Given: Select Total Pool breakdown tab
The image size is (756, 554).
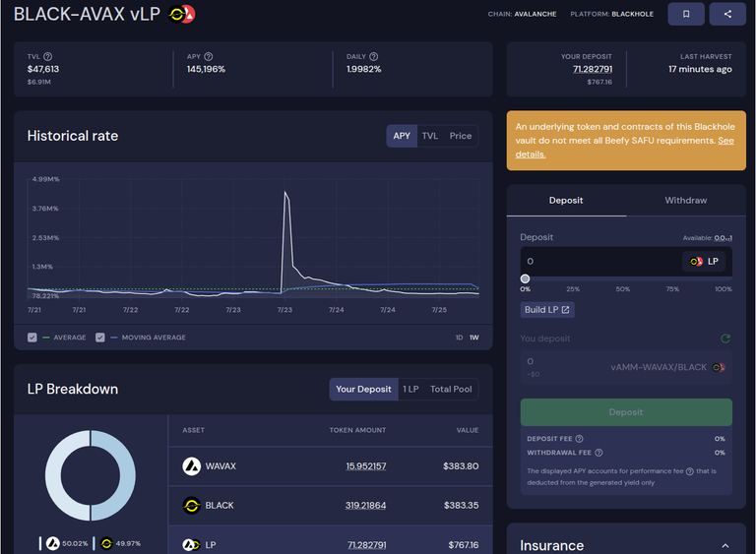Looking at the screenshot, I should pyautogui.click(x=451, y=389).
